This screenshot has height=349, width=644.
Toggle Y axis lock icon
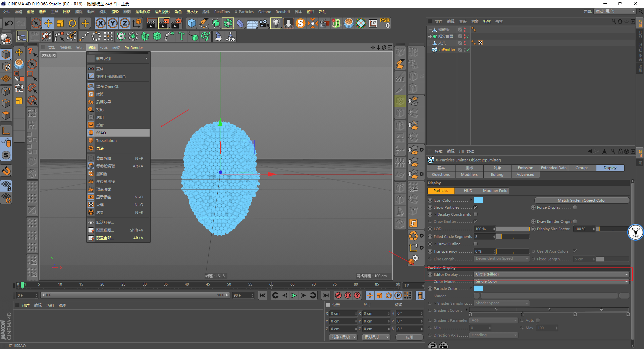pos(113,23)
